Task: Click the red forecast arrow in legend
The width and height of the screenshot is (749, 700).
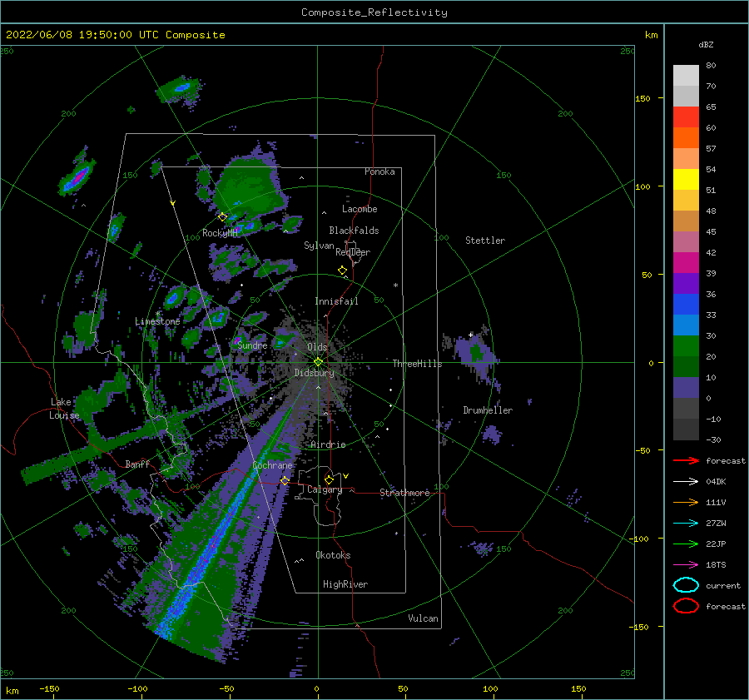Action: (686, 460)
